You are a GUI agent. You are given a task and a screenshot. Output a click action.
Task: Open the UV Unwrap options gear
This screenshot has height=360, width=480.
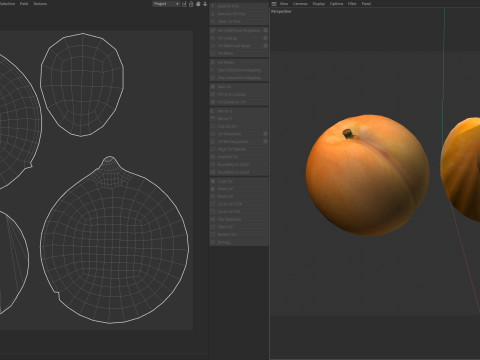pos(266,38)
